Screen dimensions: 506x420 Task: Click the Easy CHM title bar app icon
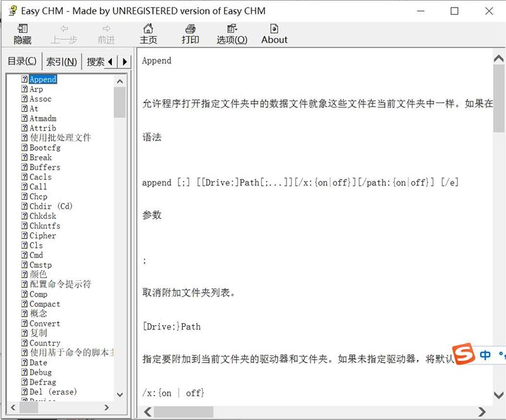(13, 11)
